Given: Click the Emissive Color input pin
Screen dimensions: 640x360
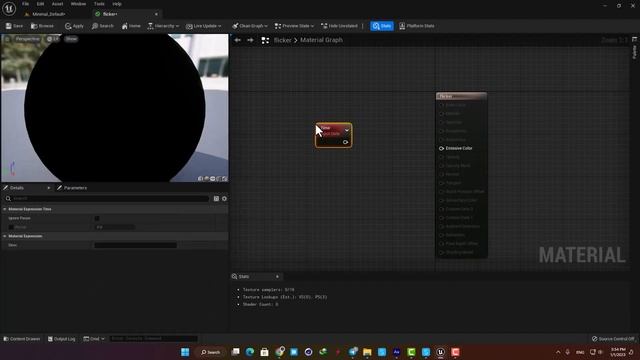Looking at the screenshot, I should point(441,148).
